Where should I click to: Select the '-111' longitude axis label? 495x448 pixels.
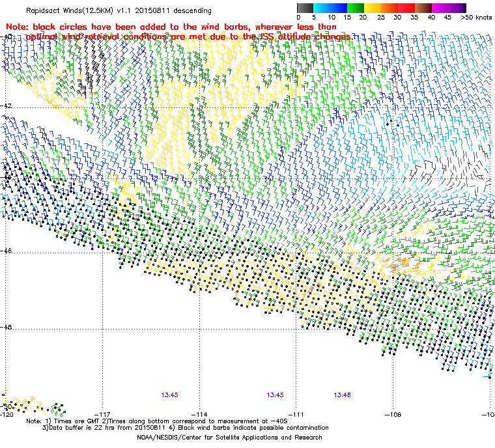click(x=296, y=415)
